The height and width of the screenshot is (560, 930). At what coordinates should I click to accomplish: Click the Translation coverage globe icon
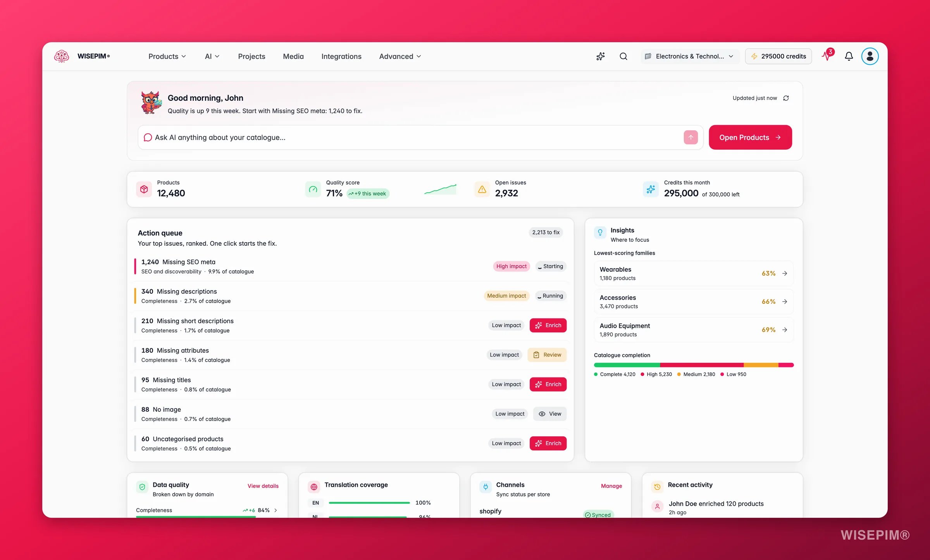[314, 487]
